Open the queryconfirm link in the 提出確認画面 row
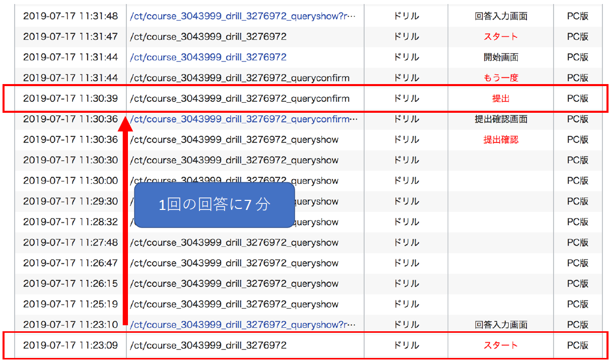Image resolution: width=609 pixels, height=364 pixels. 244,119
